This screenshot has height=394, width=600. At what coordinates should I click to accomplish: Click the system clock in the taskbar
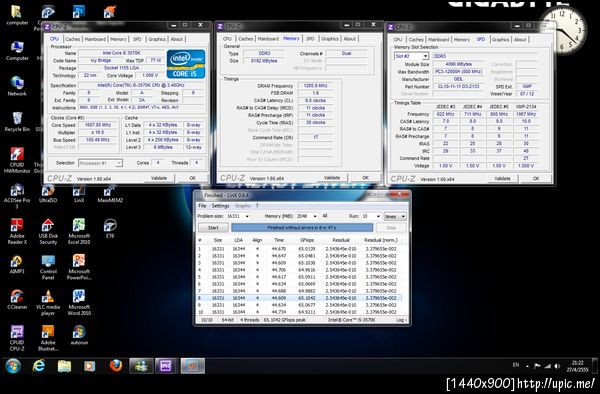click(578, 366)
